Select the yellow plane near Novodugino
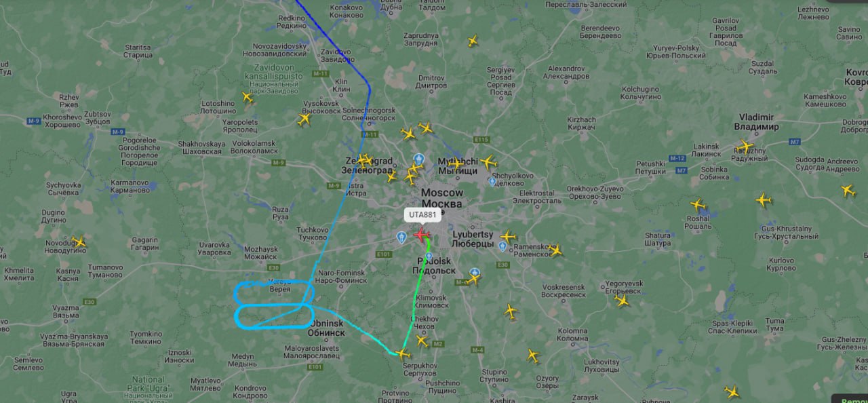This screenshot has height=403, width=868. [80, 242]
